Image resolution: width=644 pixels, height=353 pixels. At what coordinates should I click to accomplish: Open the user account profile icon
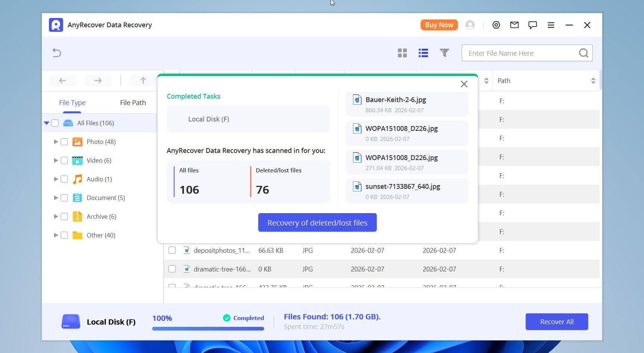(x=470, y=25)
